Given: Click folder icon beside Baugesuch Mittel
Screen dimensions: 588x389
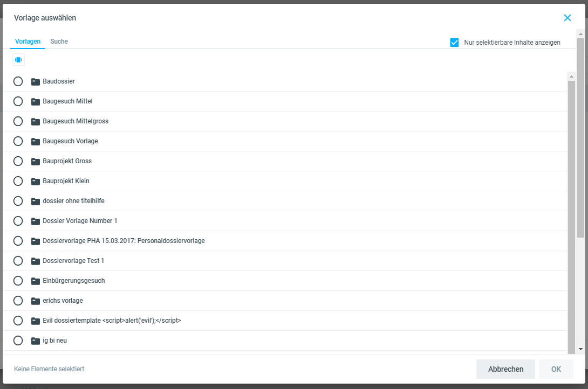Looking at the screenshot, I should [36, 102].
